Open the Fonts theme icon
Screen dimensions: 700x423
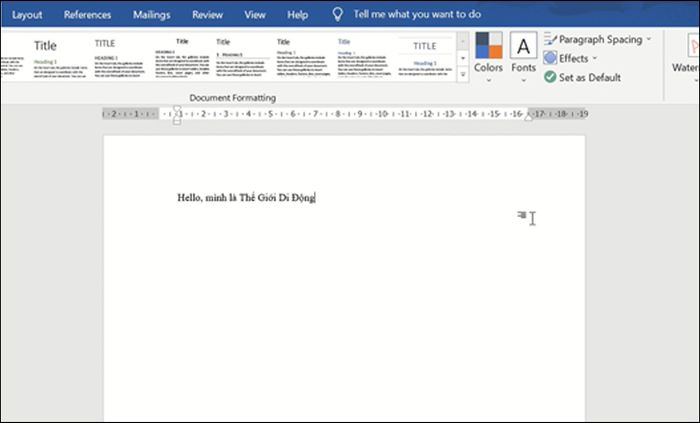[x=523, y=45]
